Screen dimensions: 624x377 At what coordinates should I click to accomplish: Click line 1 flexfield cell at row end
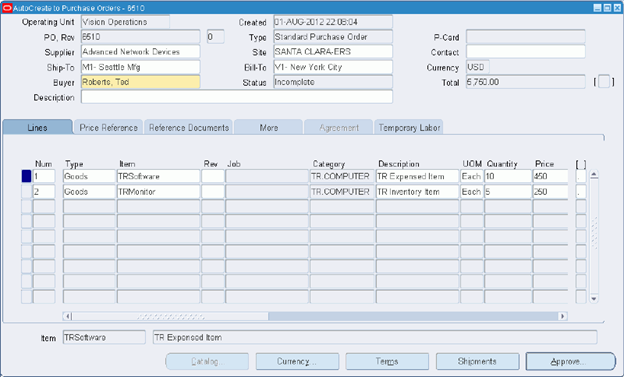(x=581, y=176)
